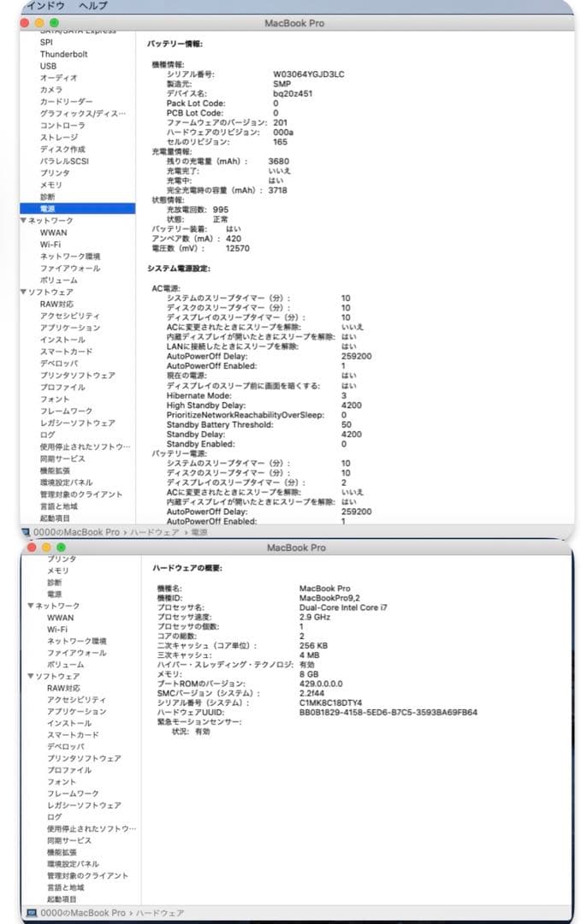Screen dimensions: 587x924
Task: Select プロファイル in hardware overview window
Action: tap(69, 770)
